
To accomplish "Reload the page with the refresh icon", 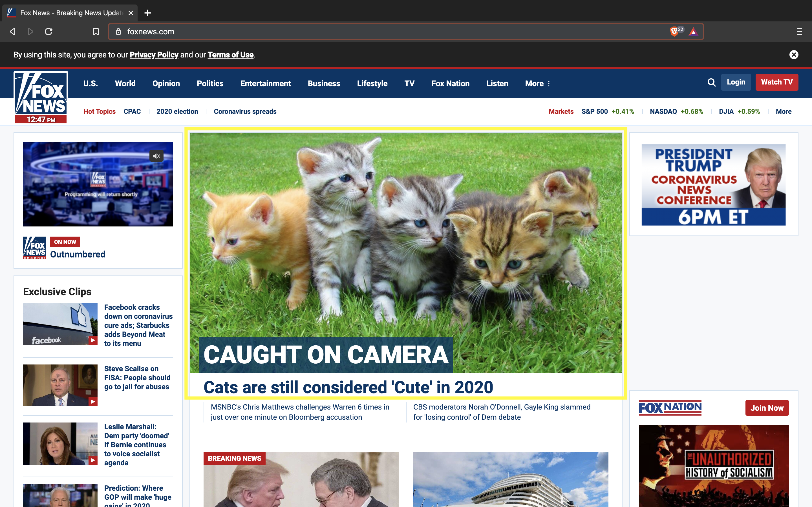I will click(x=49, y=32).
